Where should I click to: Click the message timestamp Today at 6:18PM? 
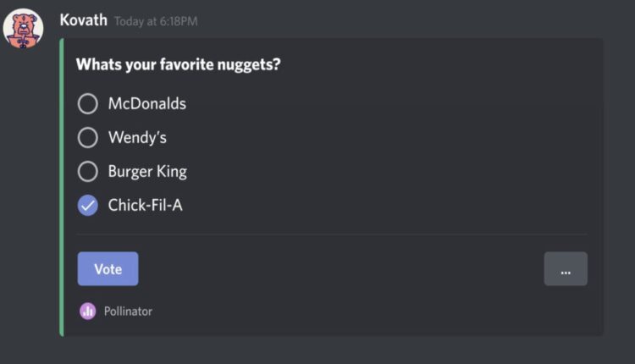pyautogui.click(x=156, y=21)
